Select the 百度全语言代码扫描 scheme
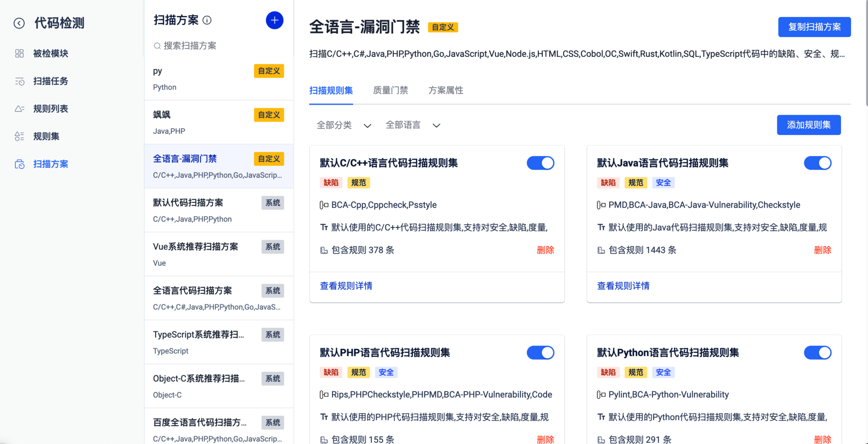This screenshot has width=868, height=444. tap(219, 426)
